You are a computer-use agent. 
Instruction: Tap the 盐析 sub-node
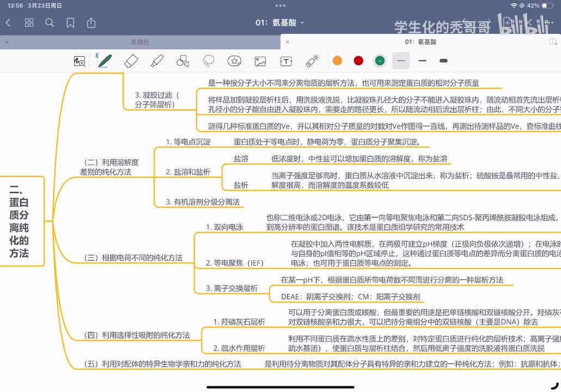(x=241, y=185)
